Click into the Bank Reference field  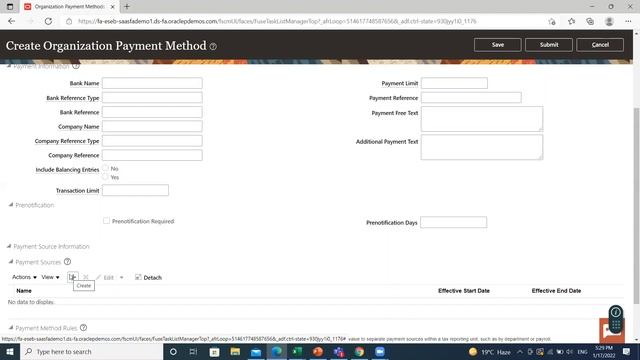click(152, 112)
